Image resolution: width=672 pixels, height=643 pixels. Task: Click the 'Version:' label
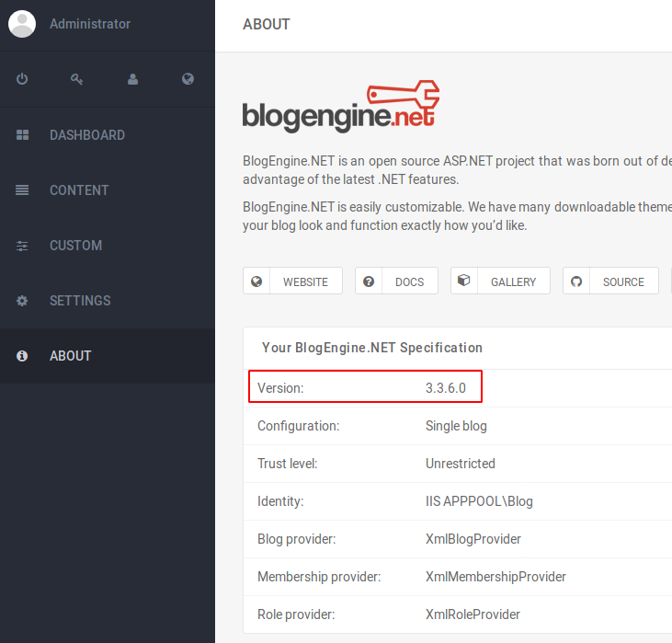[x=280, y=388]
